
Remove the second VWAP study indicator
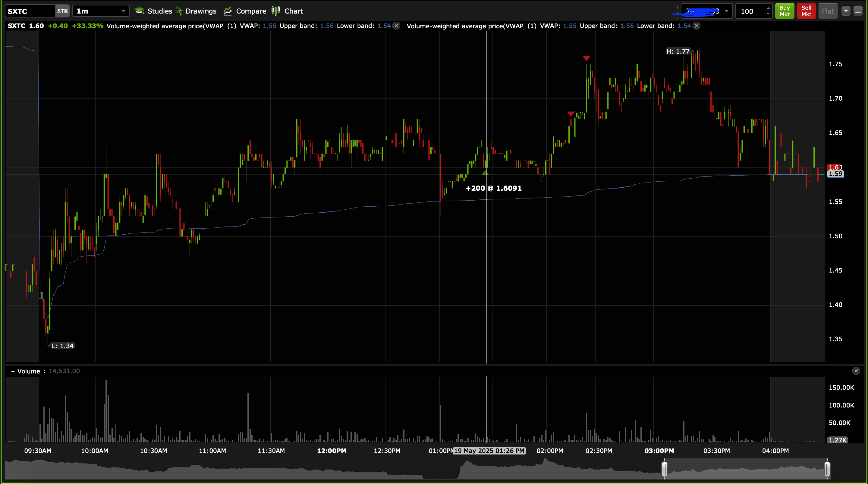coord(697,26)
